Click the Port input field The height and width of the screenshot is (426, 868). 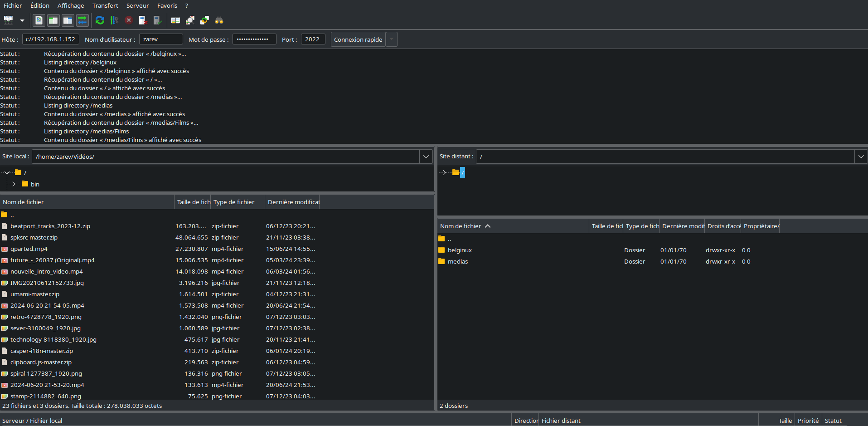point(313,39)
